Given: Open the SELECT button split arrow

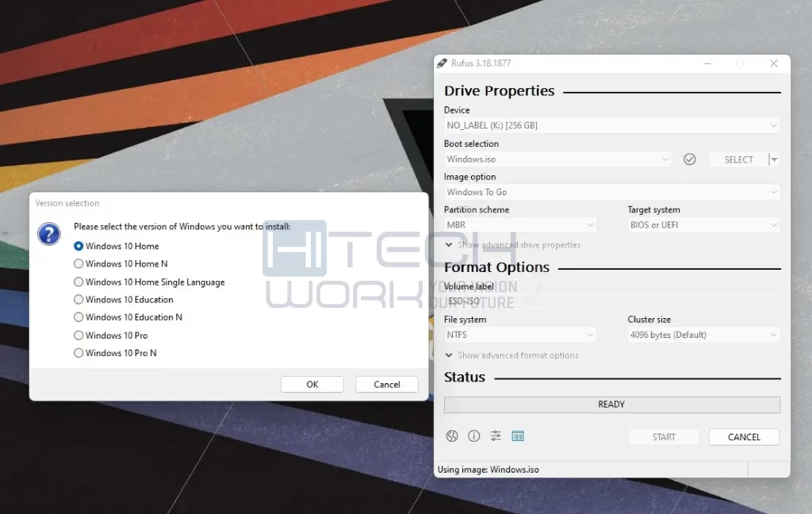Looking at the screenshot, I should (x=774, y=159).
